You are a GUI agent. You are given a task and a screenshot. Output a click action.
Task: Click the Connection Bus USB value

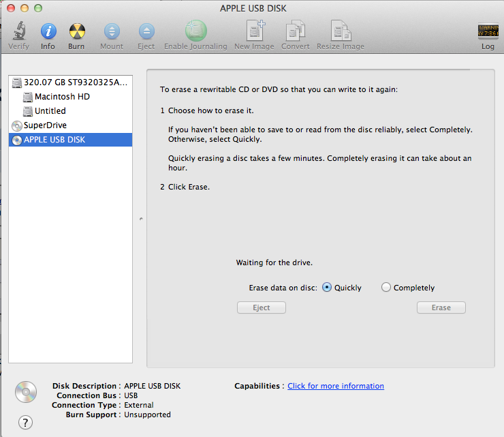[x=131, y=395]
